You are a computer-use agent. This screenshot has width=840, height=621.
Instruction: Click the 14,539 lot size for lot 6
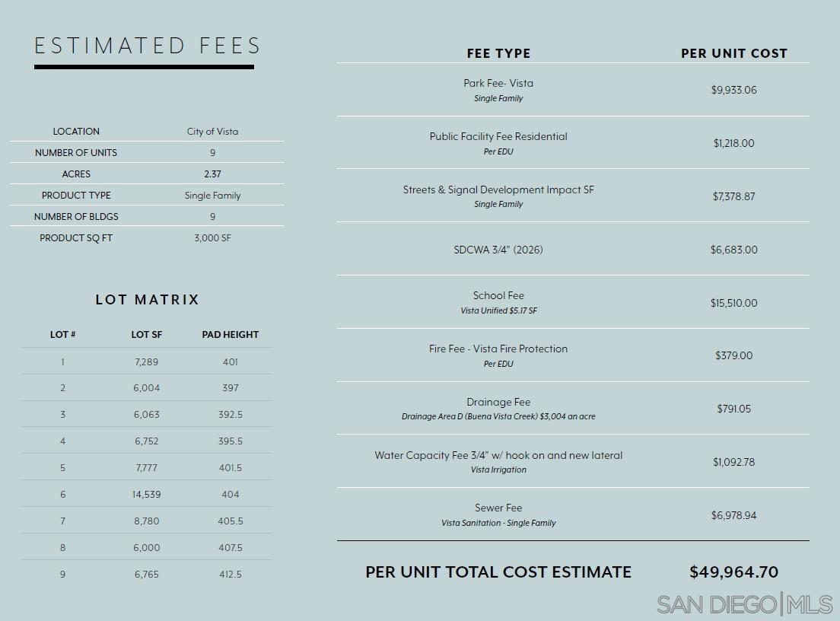click(x=146, y=495)
